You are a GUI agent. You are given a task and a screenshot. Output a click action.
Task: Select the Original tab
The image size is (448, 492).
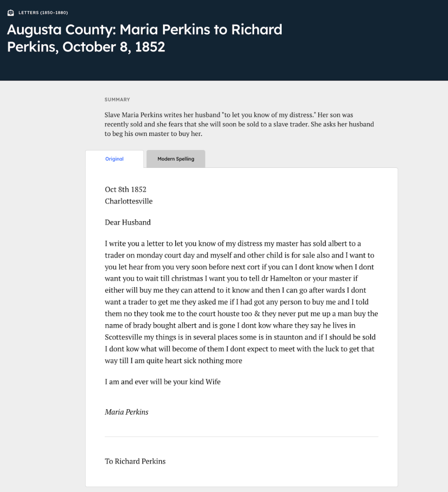[114, 159]
